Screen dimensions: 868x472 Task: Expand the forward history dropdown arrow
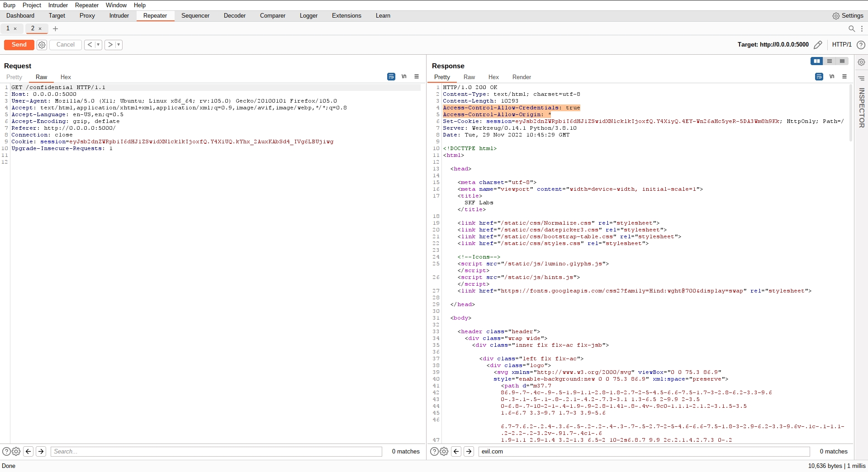coord(119,45)
